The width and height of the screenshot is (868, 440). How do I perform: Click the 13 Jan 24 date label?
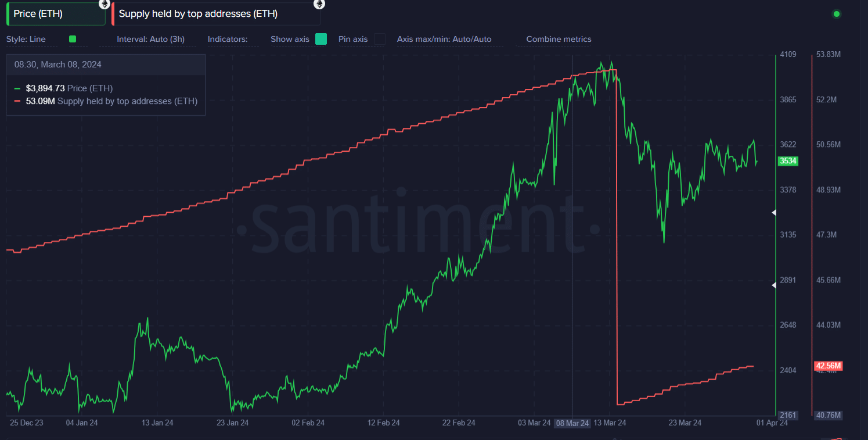point(157,423)
